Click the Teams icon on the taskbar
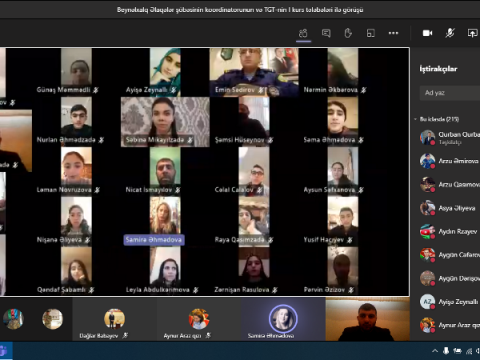 click(x=4, y=351)
